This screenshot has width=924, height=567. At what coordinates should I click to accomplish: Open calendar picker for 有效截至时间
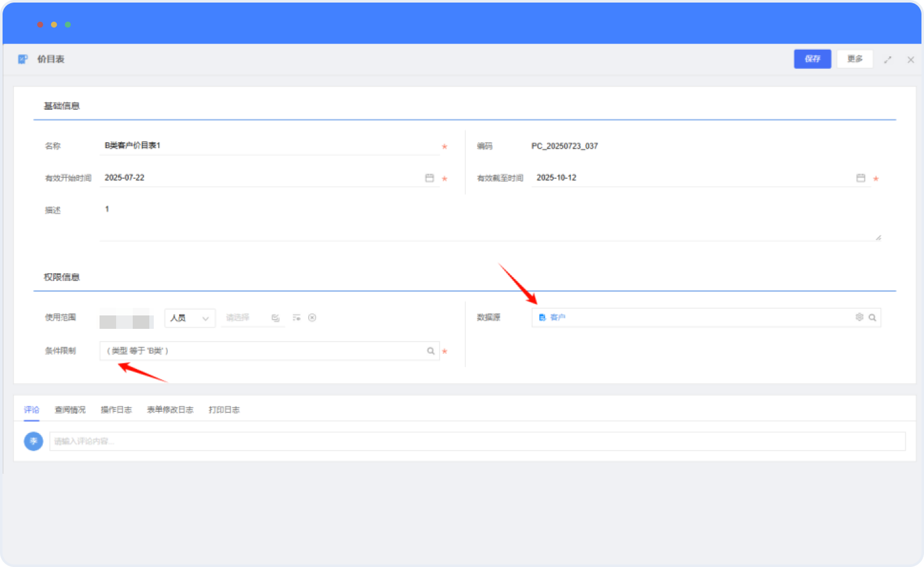860,178
